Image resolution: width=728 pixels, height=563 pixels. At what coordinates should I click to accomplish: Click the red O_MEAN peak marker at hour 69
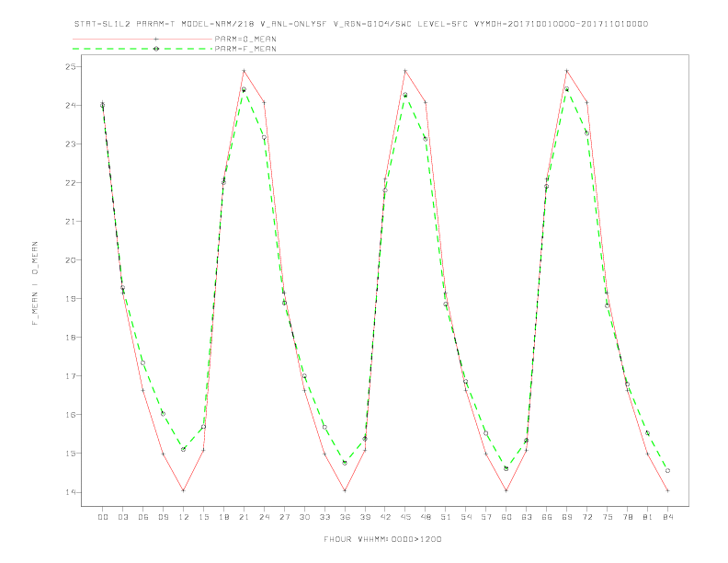(x=567, y=71)
